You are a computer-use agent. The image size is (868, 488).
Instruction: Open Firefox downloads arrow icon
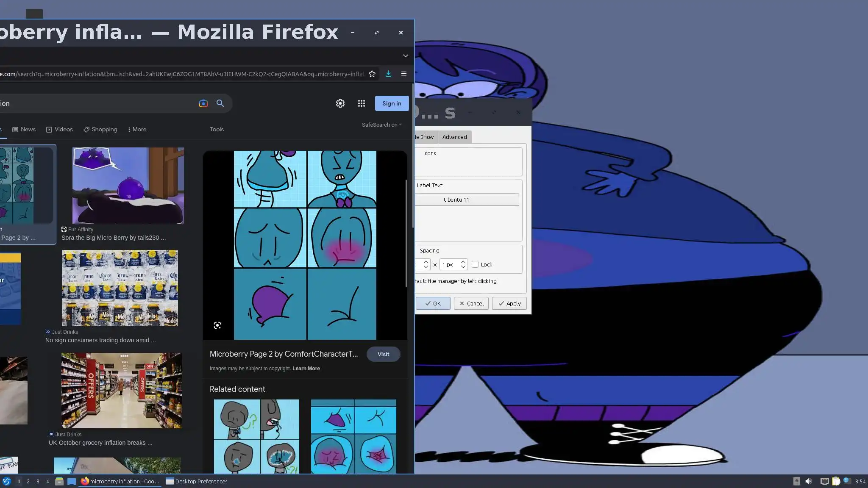tap(388, 74)
